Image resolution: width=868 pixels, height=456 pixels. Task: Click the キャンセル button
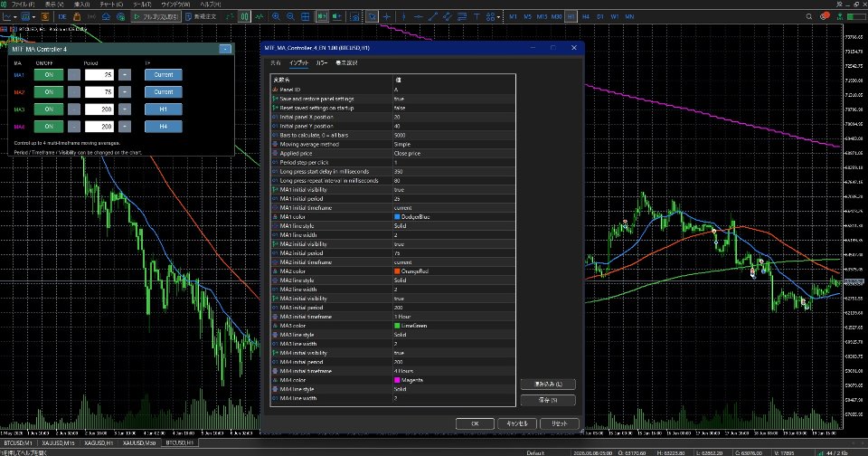click(x=517, y=423)
